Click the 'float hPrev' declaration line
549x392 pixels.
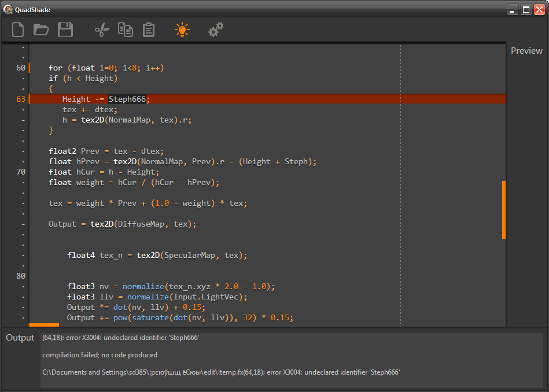click(183, 162)
